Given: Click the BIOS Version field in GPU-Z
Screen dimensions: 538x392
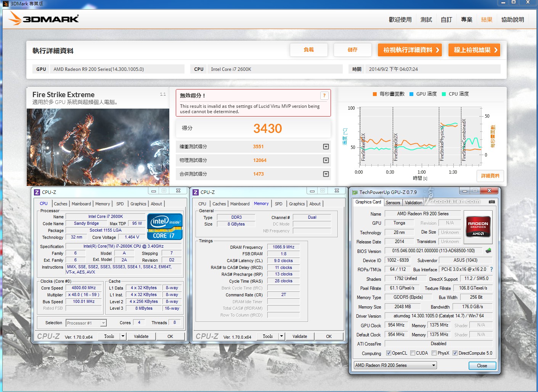Looking at the screenshot, I should (x=434, y=251).
